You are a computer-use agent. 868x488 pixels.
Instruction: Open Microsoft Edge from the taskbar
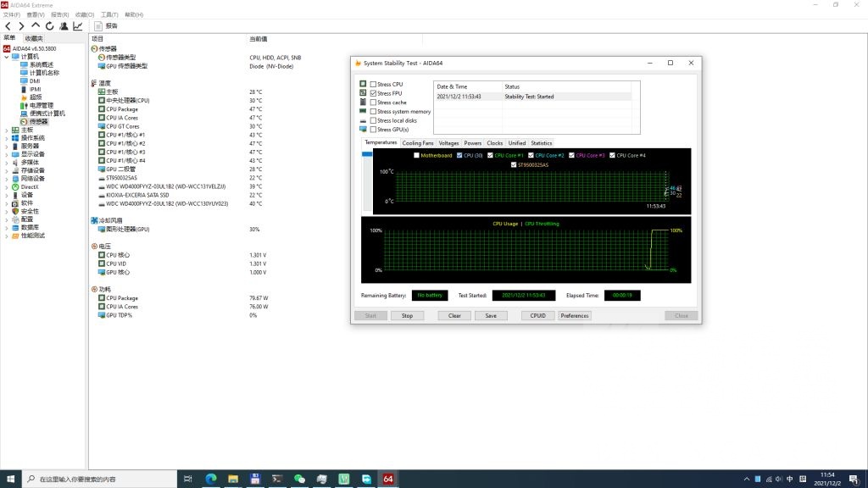pyautogui.click(x=211, y=480)
